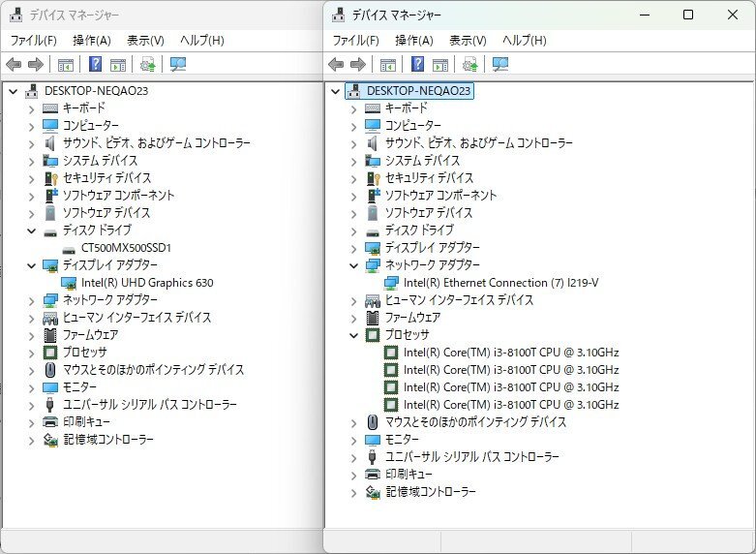The height and width of the screenshot is (554, 756).
Task: Open ヘルプ(H) menu in left window
Action: [201, 41]
